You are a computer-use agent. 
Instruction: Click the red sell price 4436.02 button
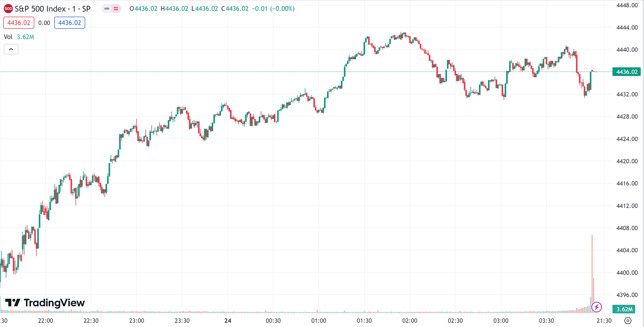click(x=19, y=23)
